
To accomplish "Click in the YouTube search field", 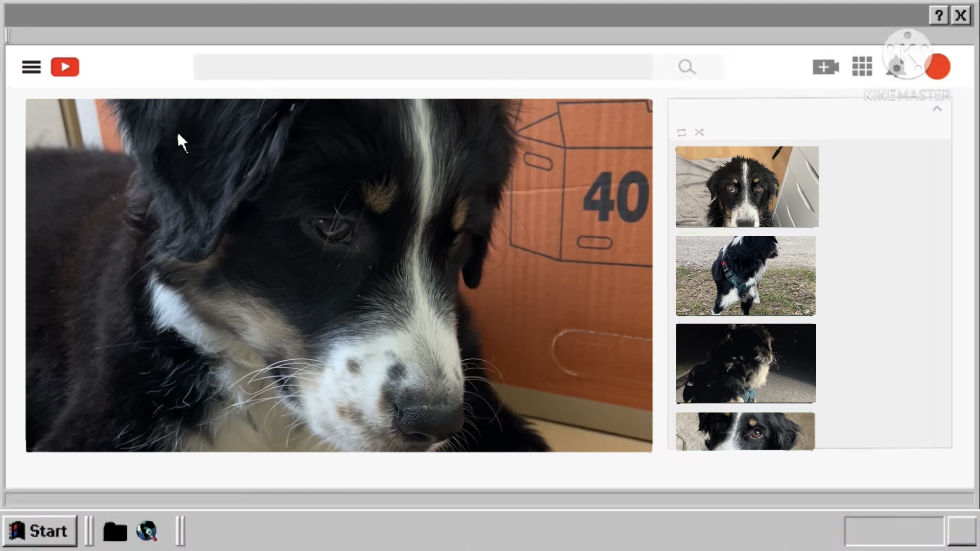I will (x=423, y=67).
